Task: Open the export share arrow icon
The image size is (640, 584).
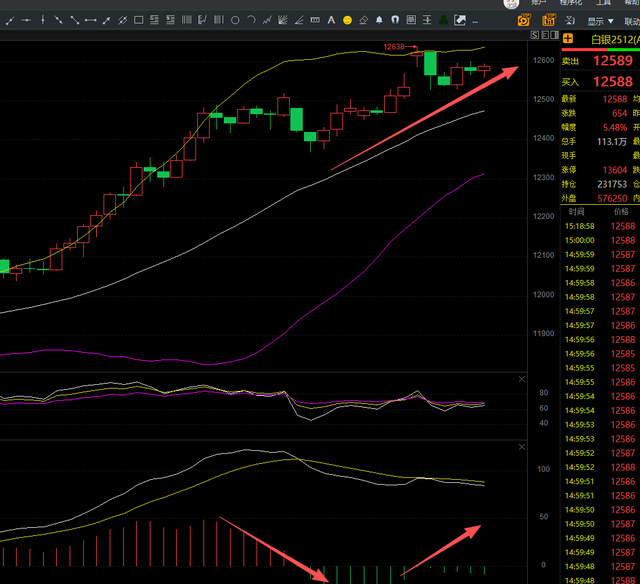Action: [460, 20]
